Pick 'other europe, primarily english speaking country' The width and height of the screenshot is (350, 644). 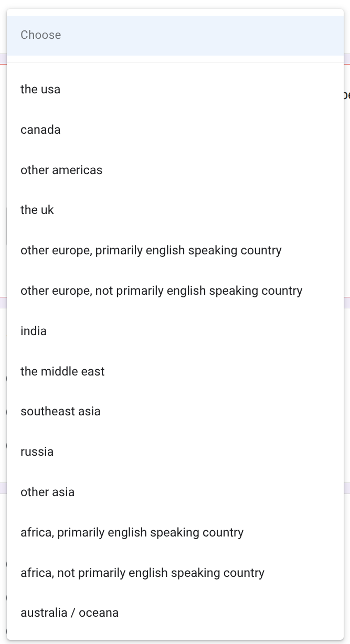pos(151,250)
